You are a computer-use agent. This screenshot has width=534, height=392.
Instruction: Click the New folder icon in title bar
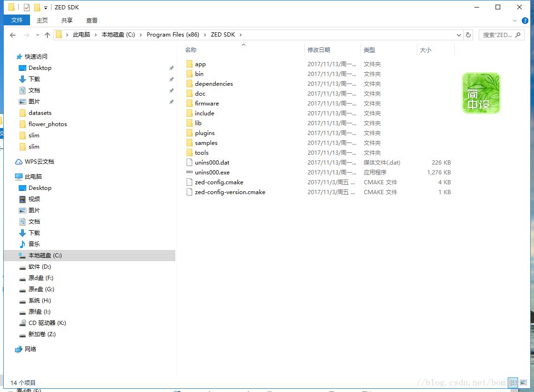click(37, 7)
